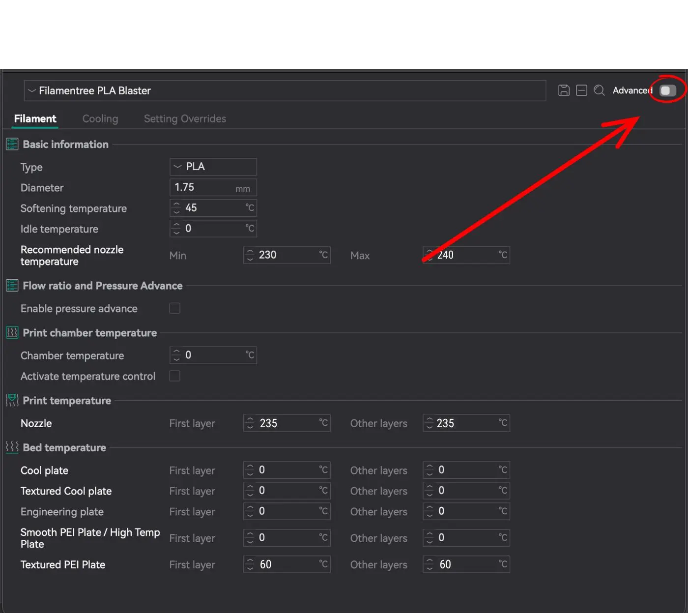Screen dimensions: 688x616
Task: Toggle the Advanced mode switch
Action: pos(667,90)
